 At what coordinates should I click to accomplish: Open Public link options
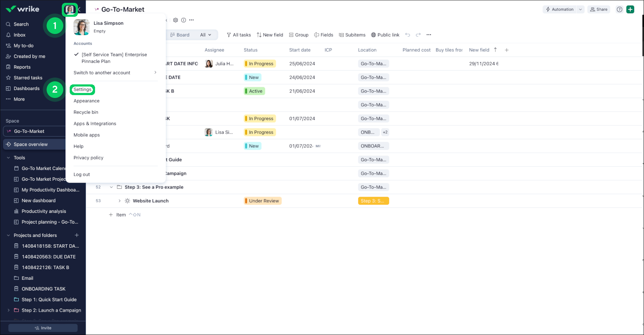385,35
